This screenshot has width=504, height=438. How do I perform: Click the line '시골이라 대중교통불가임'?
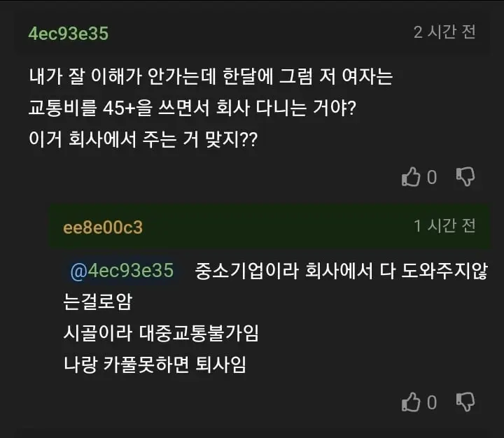[160, 334]
